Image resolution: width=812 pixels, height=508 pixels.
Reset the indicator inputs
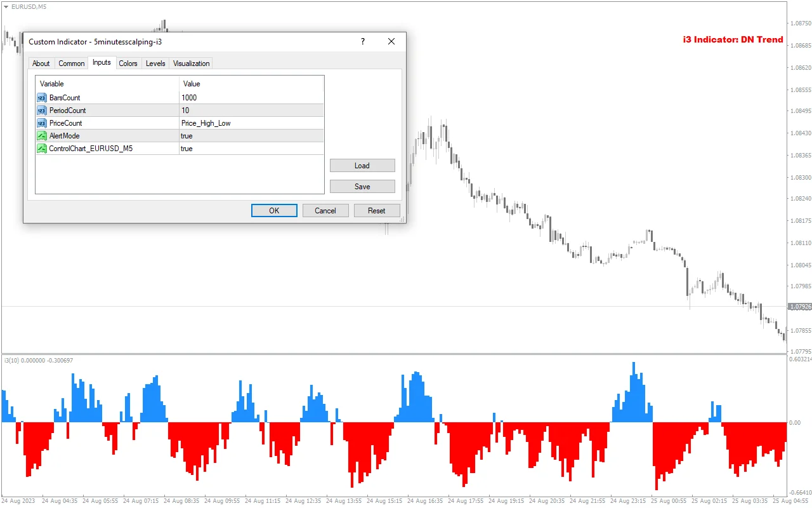377,210
